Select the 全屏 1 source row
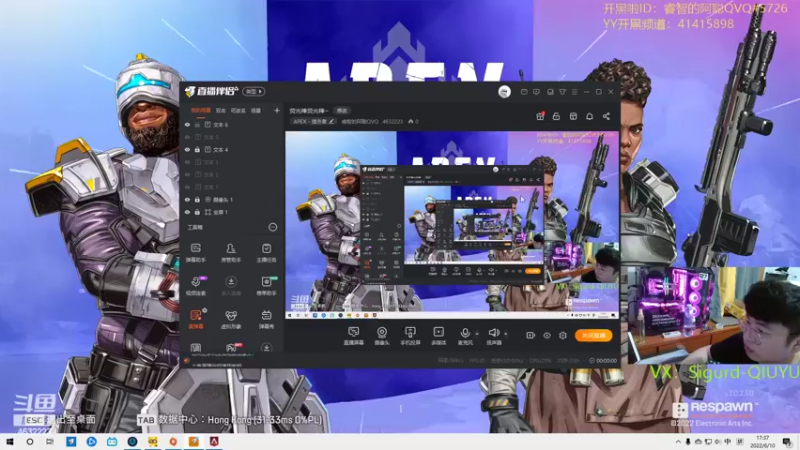Screen dimensions: 800x450 [231, 212]
